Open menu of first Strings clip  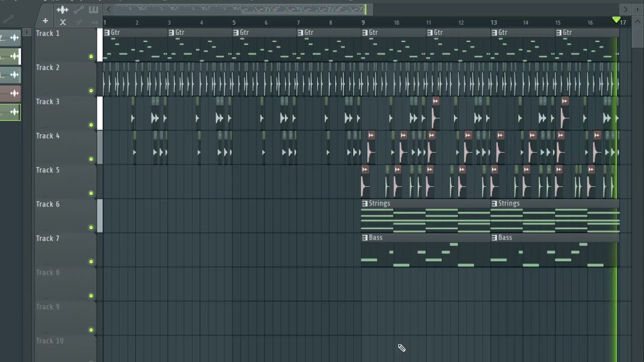point(365,203)
